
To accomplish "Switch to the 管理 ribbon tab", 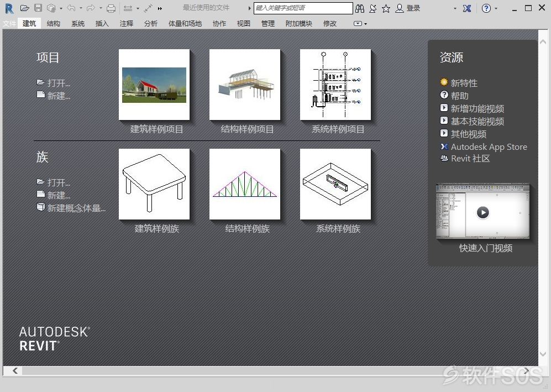I will point(268,24).
